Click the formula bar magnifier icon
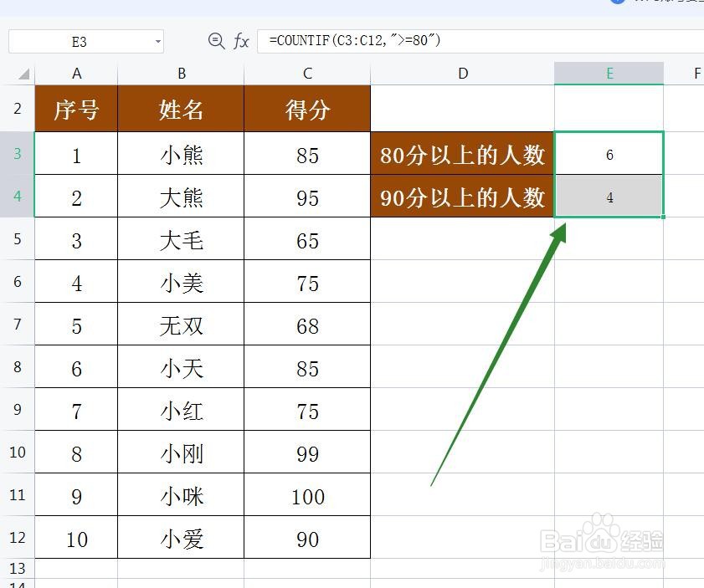The image size is (704, 588). (218, 41)
